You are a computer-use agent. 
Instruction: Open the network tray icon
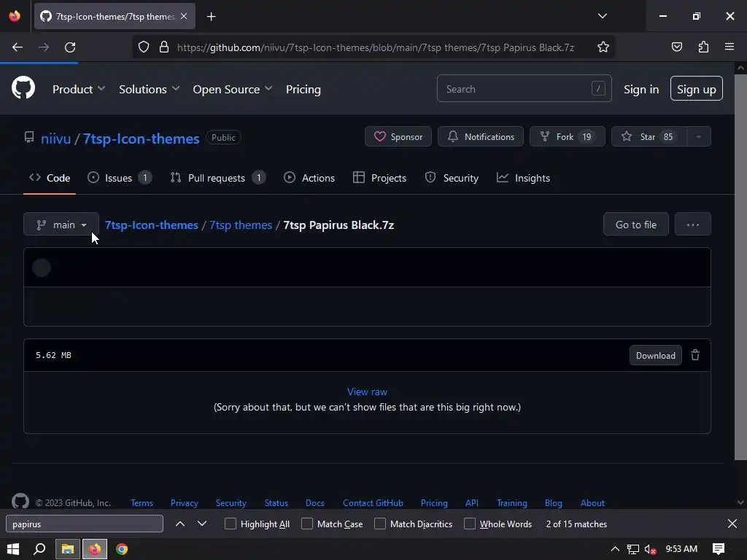click(x=632, y=550)
